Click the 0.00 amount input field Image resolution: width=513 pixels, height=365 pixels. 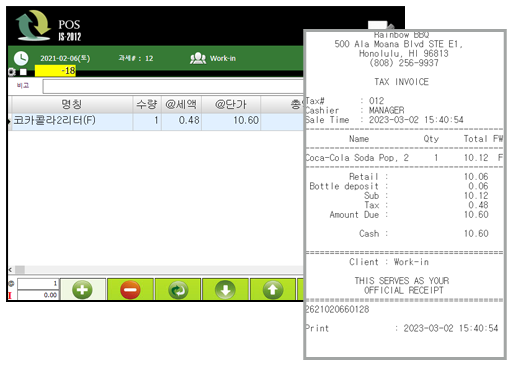[x=38, y=295]
